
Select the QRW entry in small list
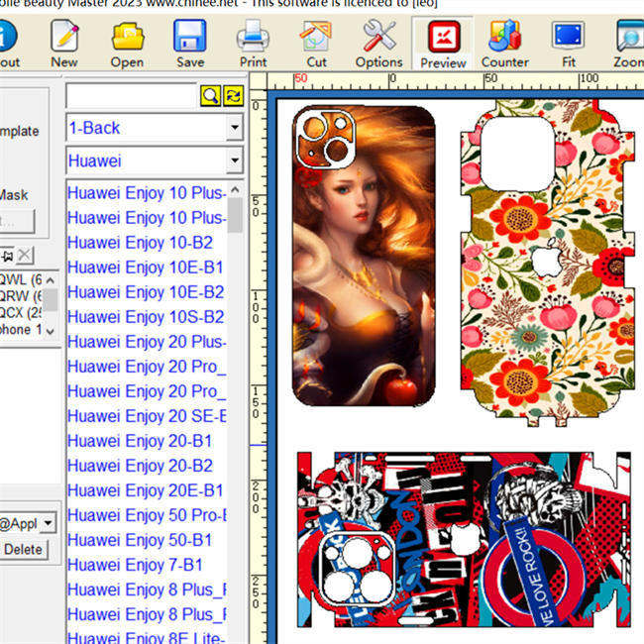click(21, 296)
